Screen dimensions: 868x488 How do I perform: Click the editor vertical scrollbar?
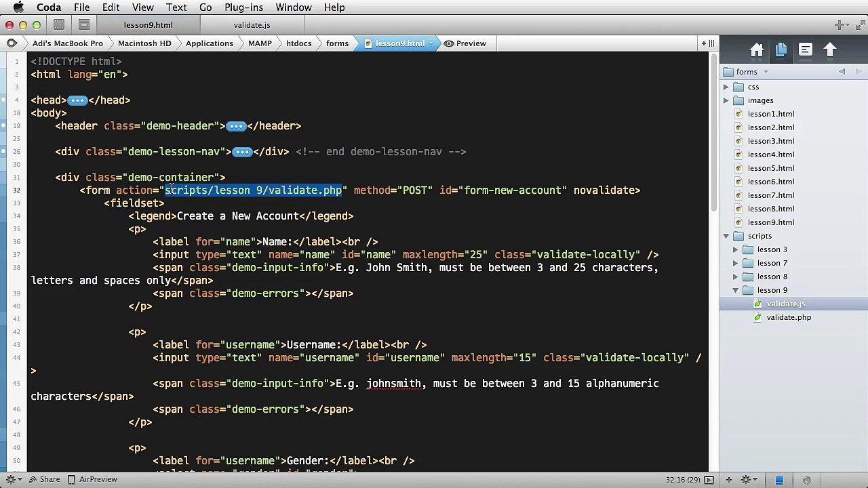[713, 136]
